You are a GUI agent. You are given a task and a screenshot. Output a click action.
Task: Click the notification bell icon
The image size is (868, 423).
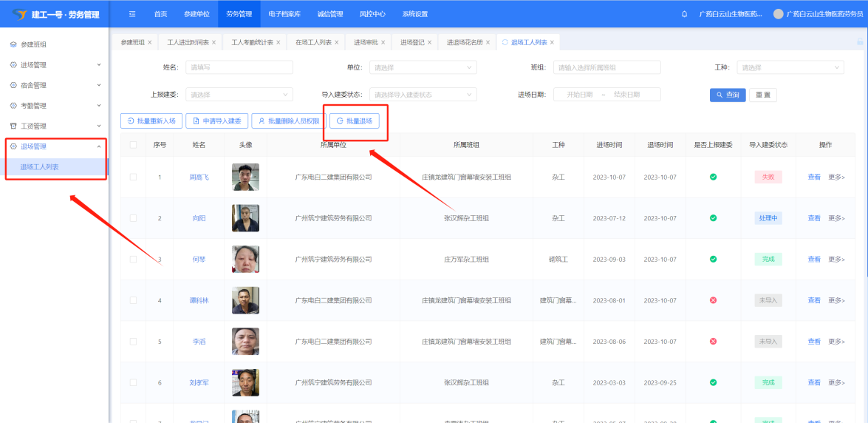(684, 14)
